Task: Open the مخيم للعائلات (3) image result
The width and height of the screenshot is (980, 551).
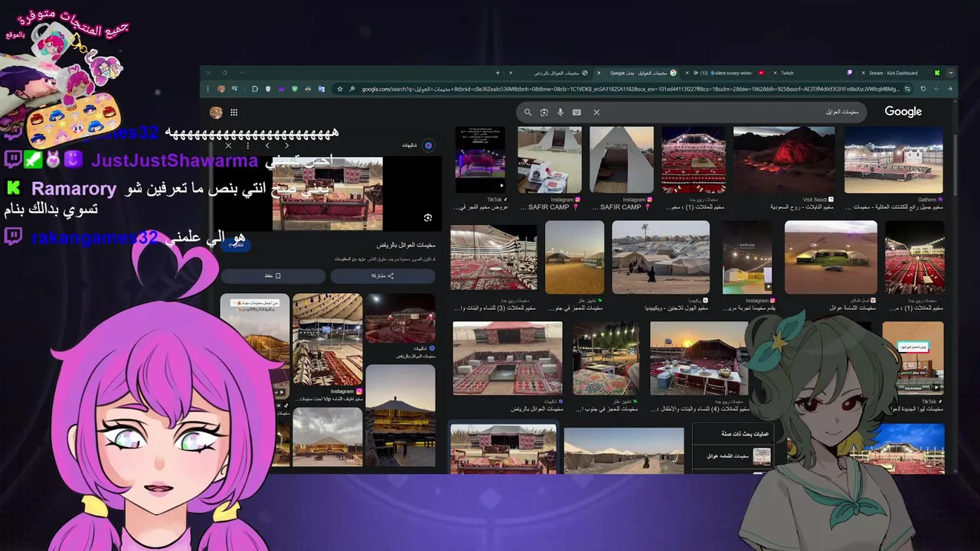Action: pos(493,258)
